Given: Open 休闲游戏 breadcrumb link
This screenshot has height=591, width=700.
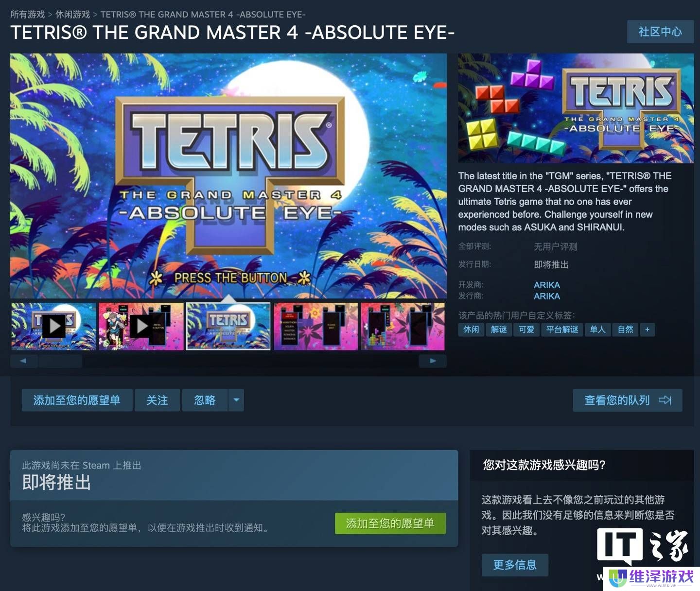Looking at the screenshot, I should tap(73, 15).
